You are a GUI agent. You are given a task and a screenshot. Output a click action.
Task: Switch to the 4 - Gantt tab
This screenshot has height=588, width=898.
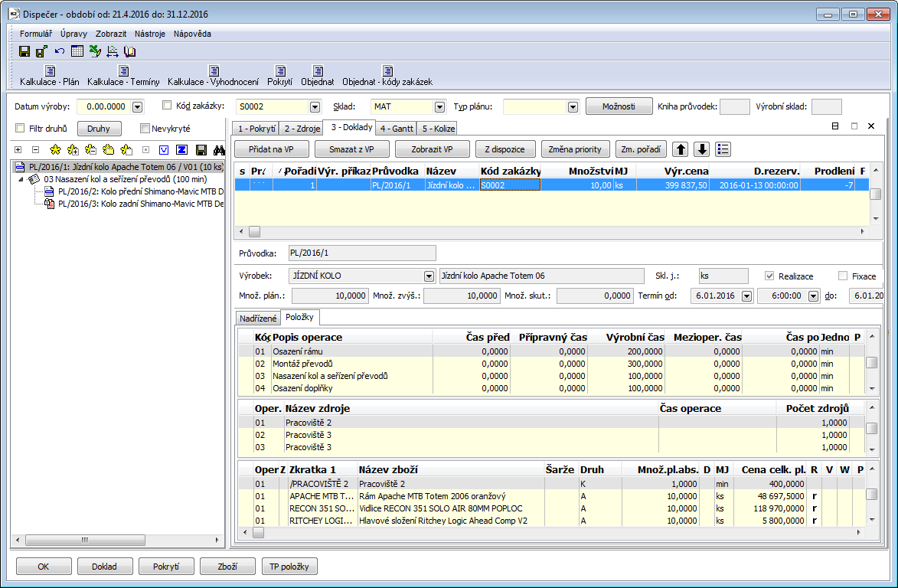pos(396,129)
